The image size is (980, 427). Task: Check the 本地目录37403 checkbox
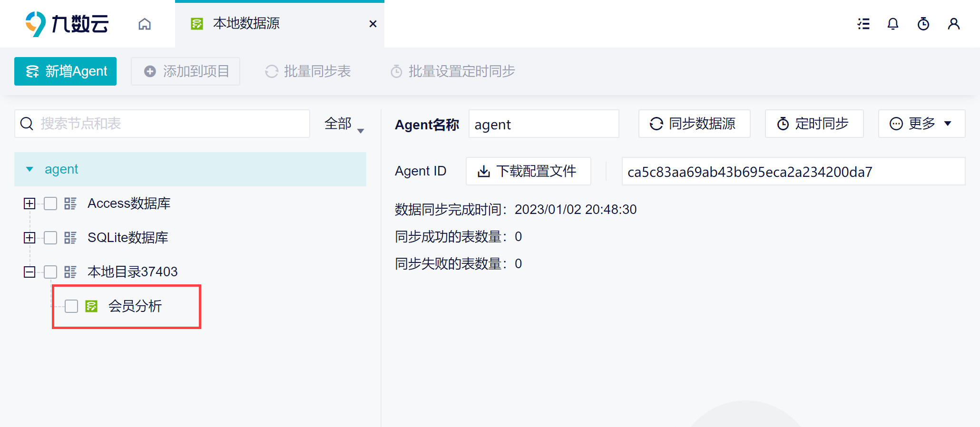(x=50, y=272)
